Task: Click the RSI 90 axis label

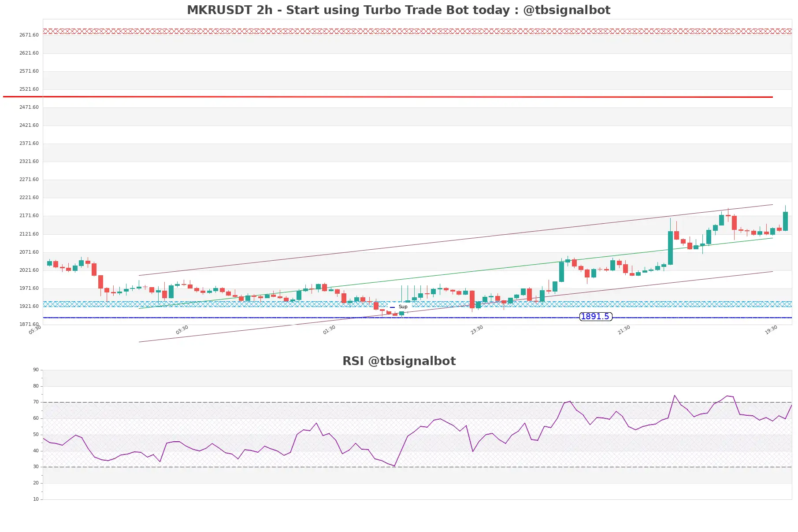Action: point(36,369)
